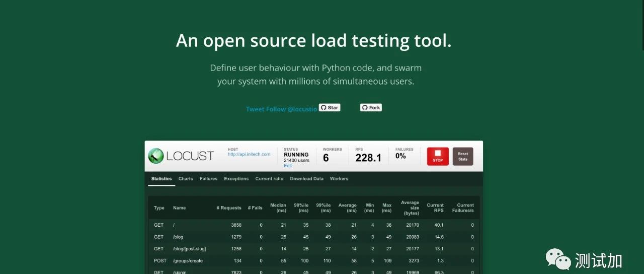Viewport: 644px width, 274px height.
Task: Open the Download Data tab
Action: coord(307,179)
